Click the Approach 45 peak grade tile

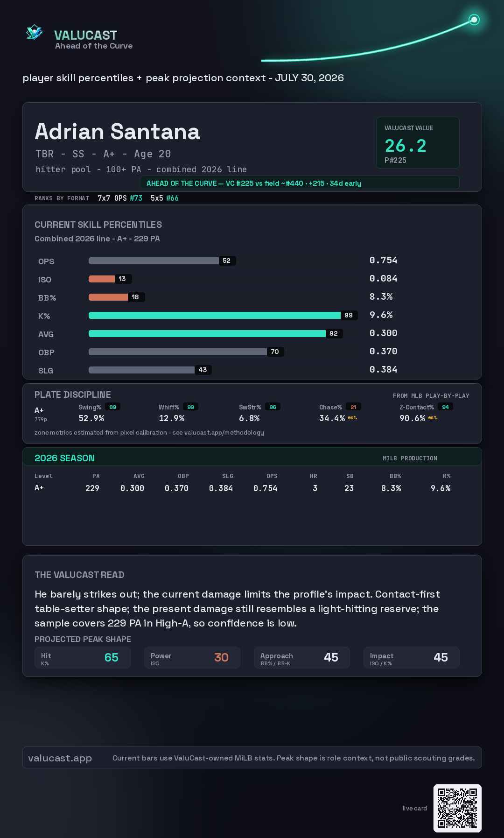coord(302,658)
